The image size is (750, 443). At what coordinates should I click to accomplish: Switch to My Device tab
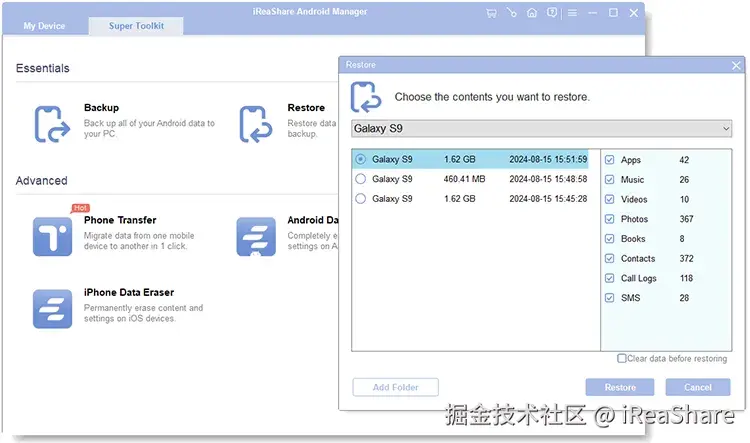44,26
